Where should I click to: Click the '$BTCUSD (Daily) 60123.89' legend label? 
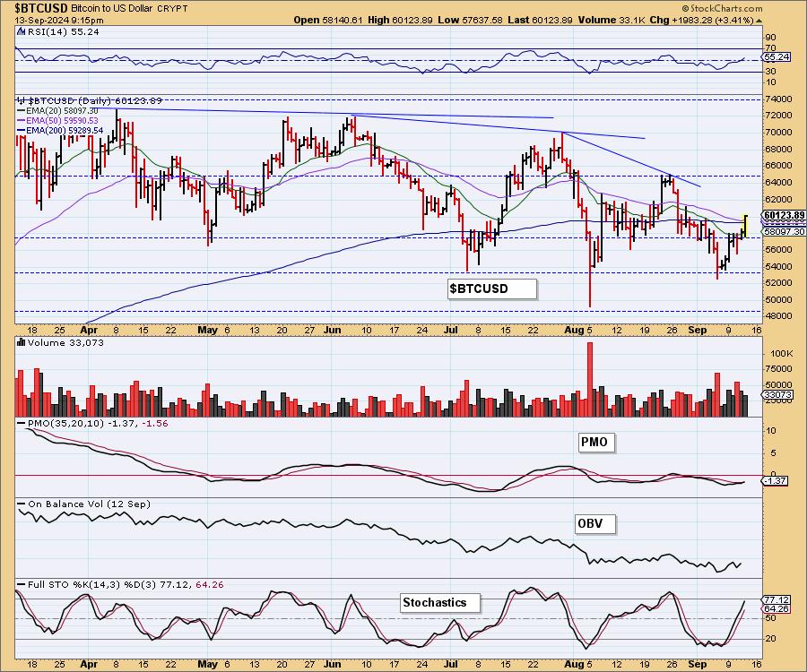click(95, 100)
